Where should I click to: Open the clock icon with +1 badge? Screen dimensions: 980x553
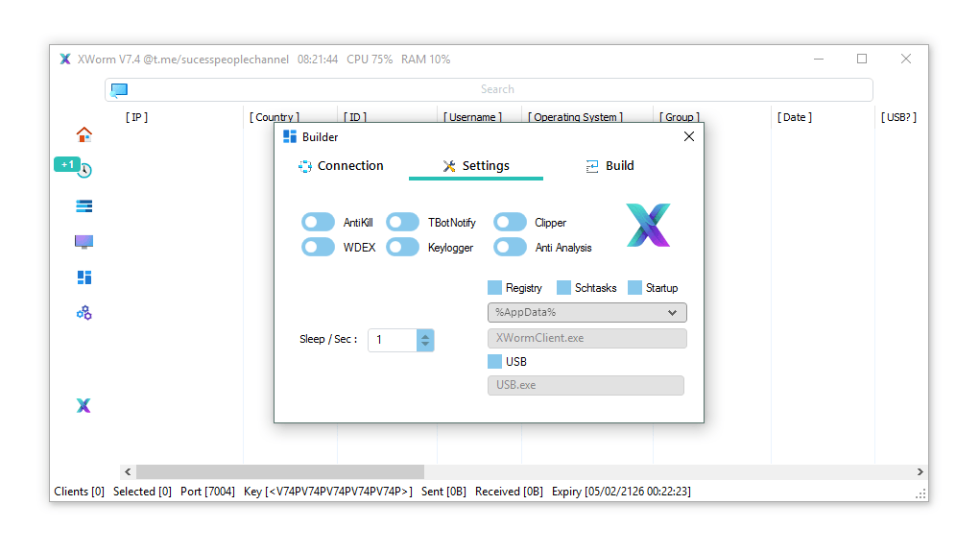click(84, 169)
